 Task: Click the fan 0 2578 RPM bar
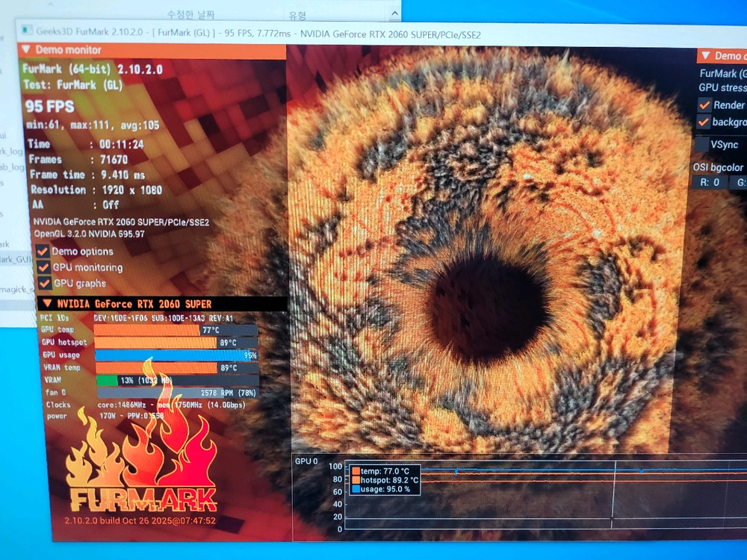[x=179, y=393]
